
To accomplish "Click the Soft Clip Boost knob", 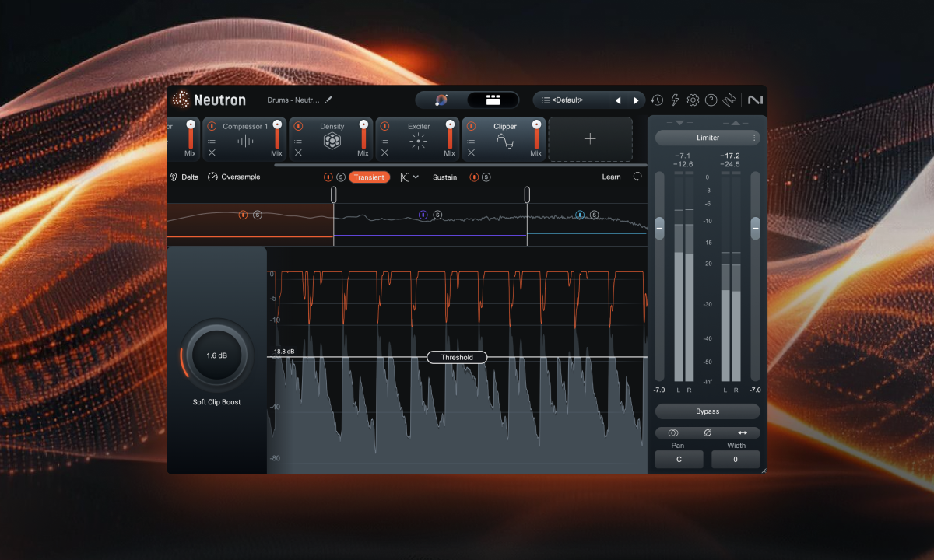I will click(x=217, y=355).
